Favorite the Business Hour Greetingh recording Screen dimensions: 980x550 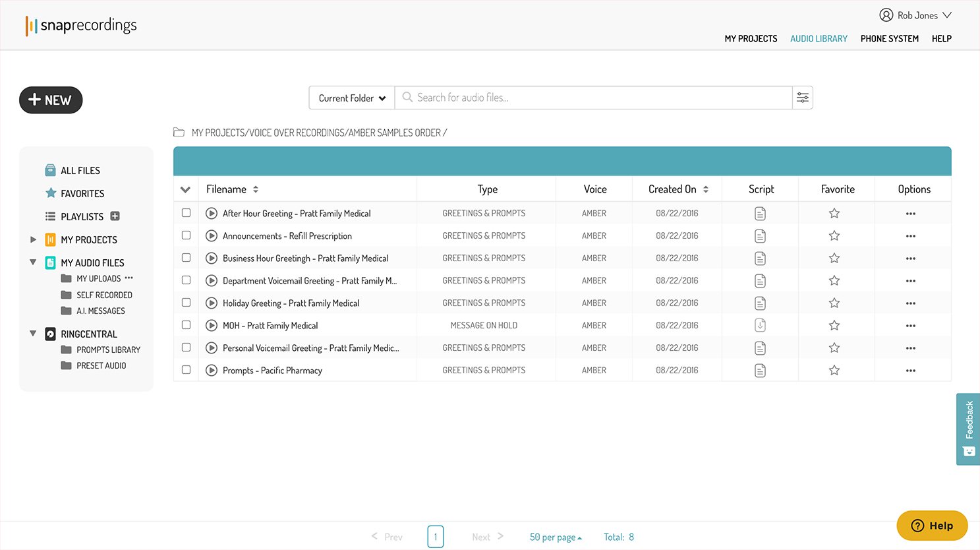point(834,258)
